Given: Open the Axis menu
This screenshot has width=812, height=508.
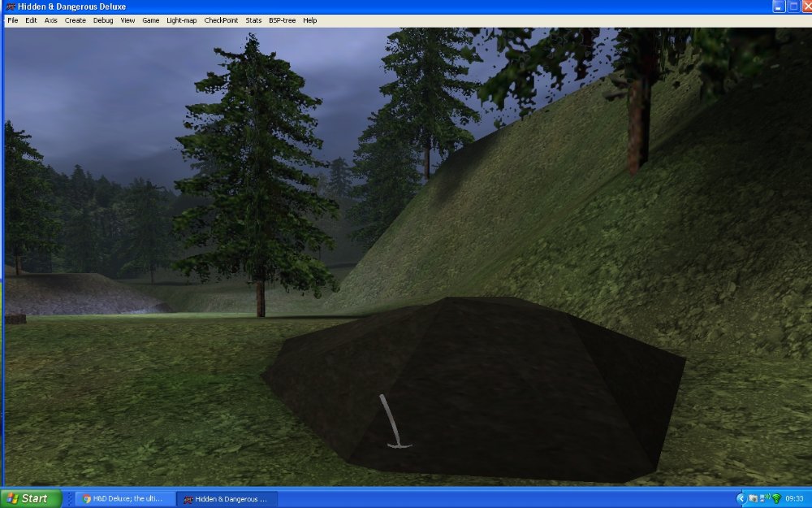Looking at the screenshot, I should coord(50,21).
